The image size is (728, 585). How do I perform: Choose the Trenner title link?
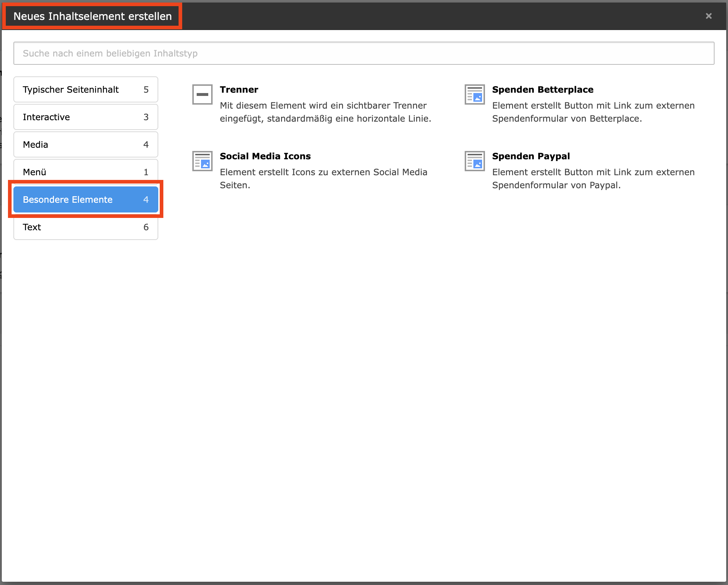(x=239, y=89)
